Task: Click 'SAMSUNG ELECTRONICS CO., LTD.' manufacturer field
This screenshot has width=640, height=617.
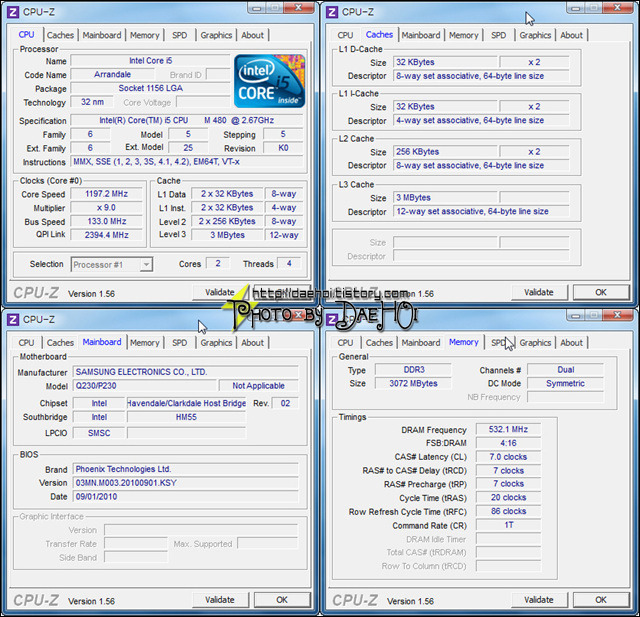Action: tap(186, 372)
